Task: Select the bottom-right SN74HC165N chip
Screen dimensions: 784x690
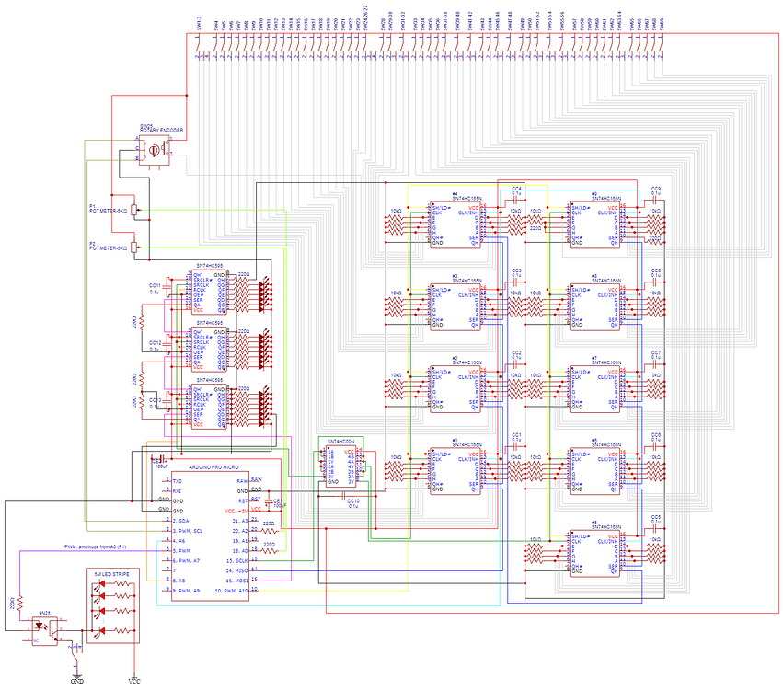Action: (594, 552)
